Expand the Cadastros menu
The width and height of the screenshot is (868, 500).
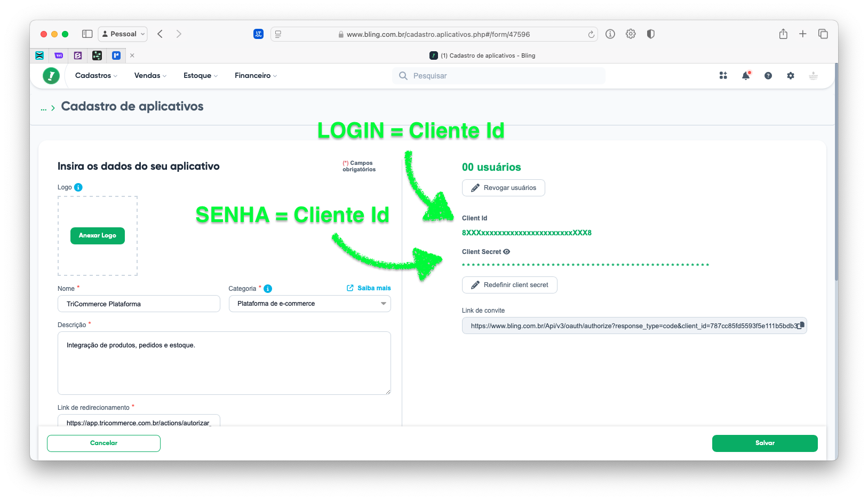(x=96, y=76)
